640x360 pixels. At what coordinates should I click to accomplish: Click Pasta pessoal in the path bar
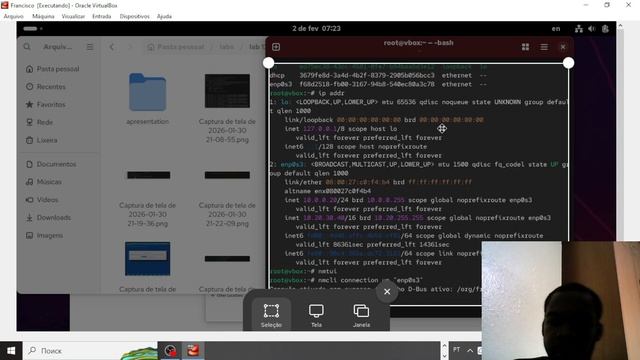tap(176, 47)
